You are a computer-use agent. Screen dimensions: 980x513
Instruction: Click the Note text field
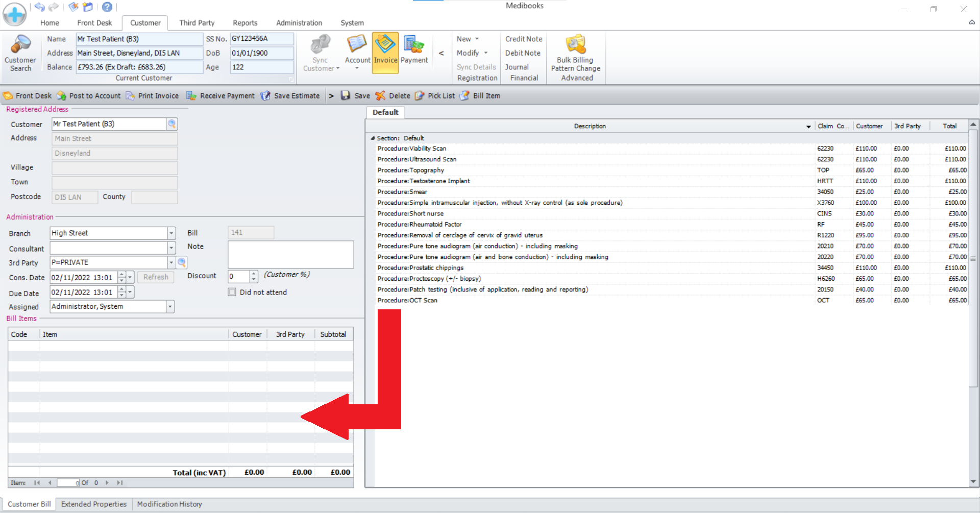tap(290, 255)
